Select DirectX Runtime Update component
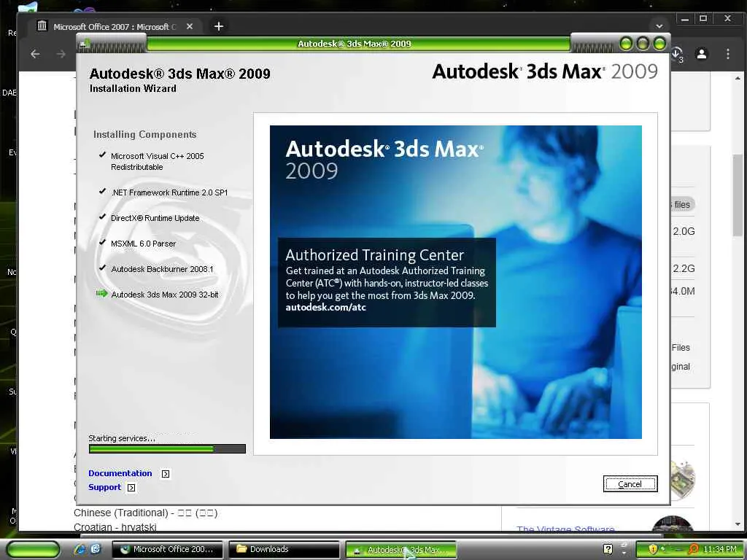The width and height of the screenshot is (747, 560). pos(155,218)
